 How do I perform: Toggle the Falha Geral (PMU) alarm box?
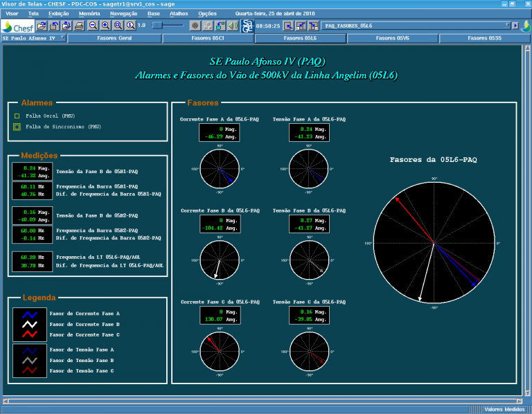(17, 116)
